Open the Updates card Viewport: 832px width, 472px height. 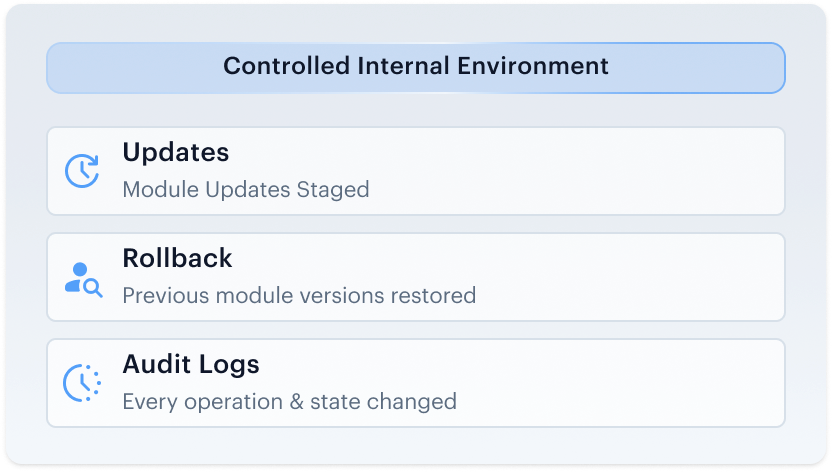pos(416,171)
